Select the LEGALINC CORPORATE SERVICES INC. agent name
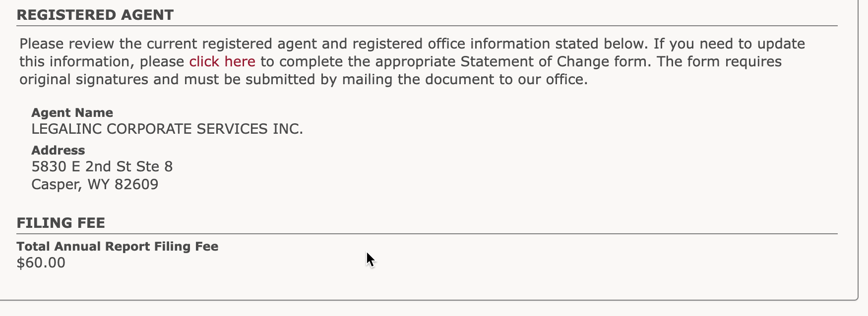 [167, 129]
